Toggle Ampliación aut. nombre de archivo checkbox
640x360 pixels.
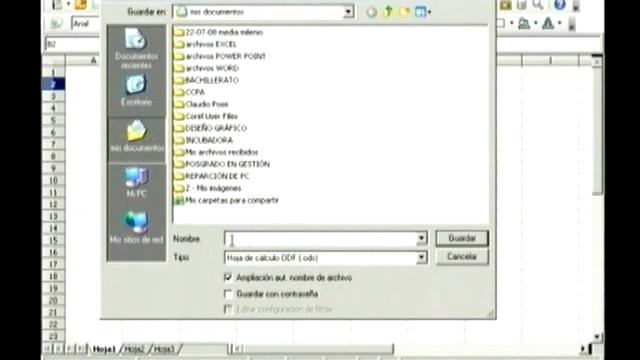click(228, 278)
